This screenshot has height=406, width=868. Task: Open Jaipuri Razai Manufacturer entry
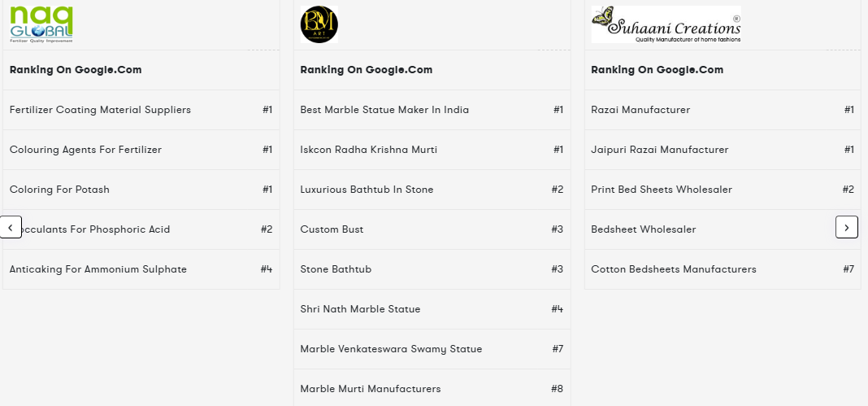[659, 150]
